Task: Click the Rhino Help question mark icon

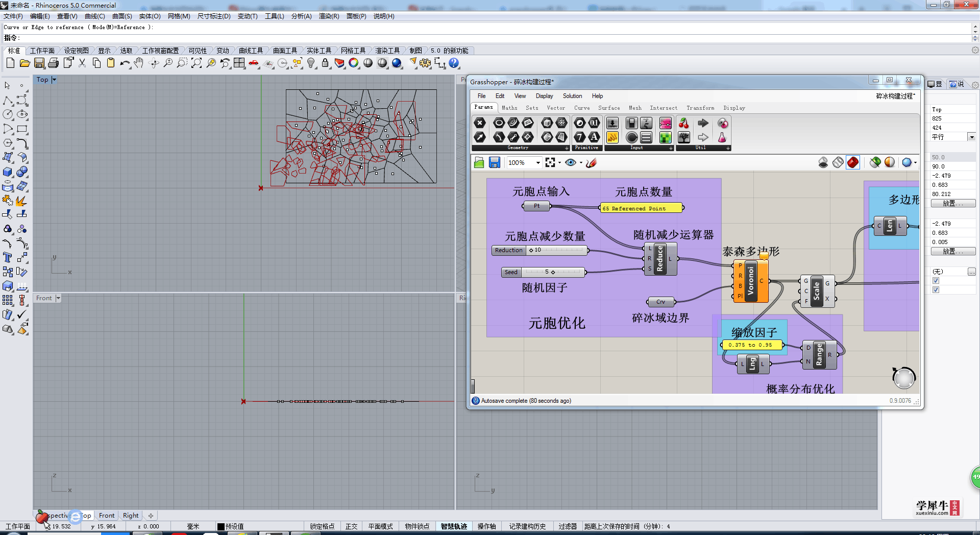Action: 454,63
